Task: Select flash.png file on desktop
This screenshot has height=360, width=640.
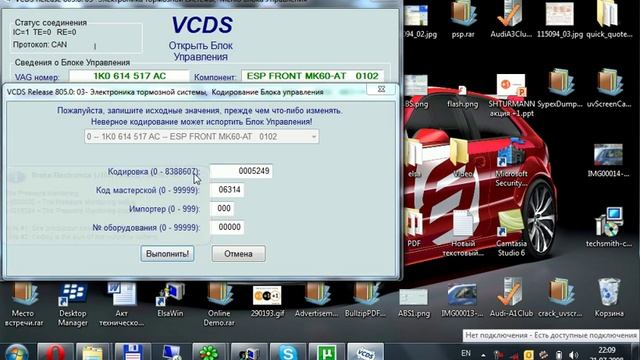Action: (x=462, y=96)
